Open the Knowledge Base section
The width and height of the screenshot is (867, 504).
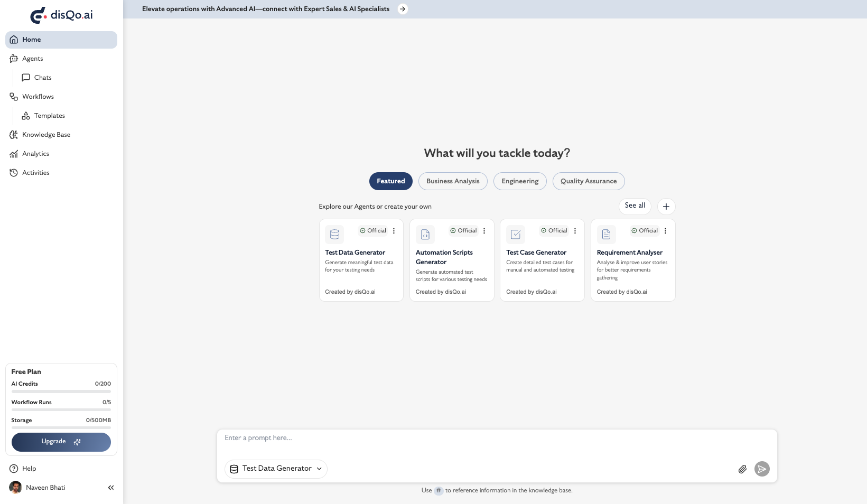46,135
